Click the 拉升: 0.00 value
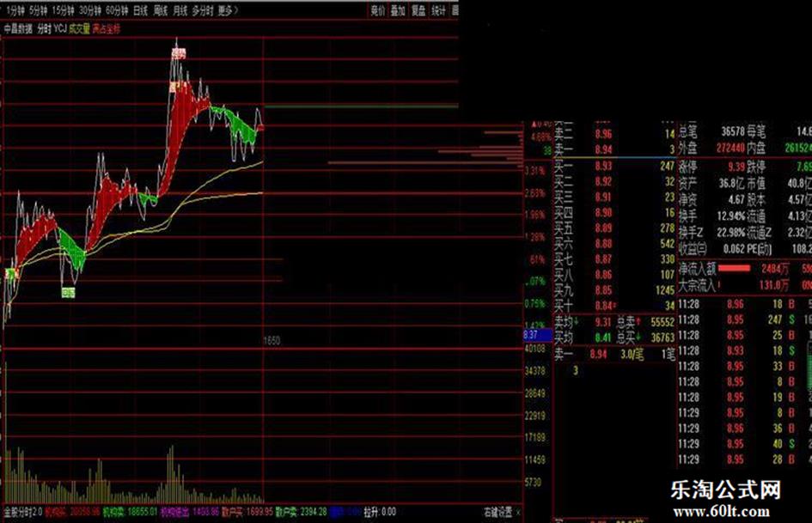Image resolution: width=812 pixels, height=523 pixels. 380,512
